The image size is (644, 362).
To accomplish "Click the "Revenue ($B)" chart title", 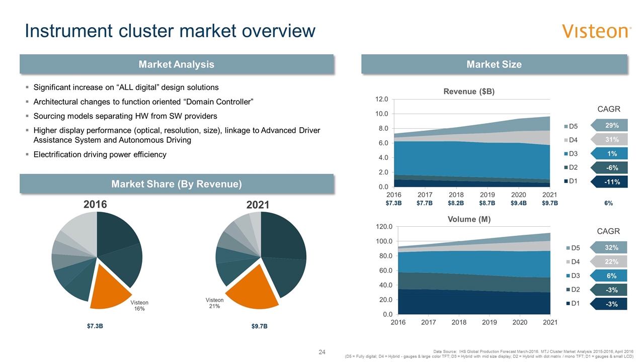I will click(x=469, y=92).
